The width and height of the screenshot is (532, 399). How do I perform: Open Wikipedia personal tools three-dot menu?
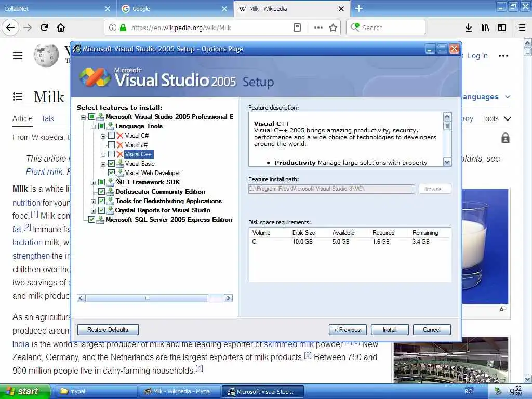click(x=503, y=56)
